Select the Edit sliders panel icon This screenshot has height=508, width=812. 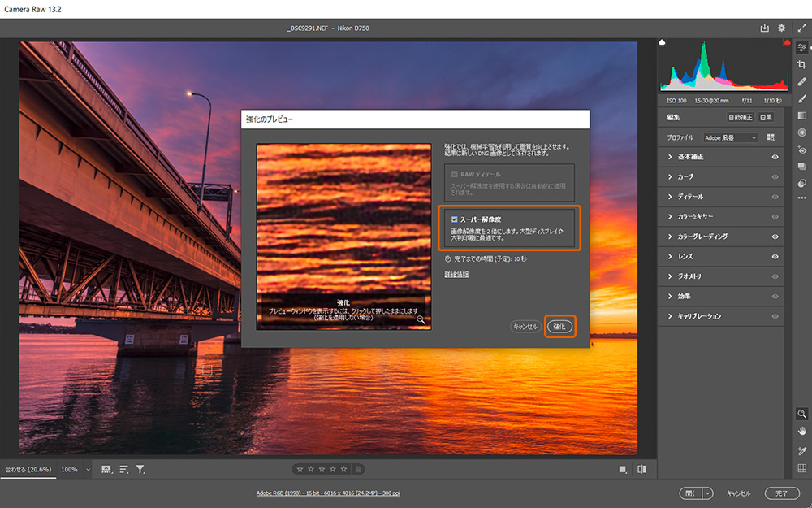point(801,48)
